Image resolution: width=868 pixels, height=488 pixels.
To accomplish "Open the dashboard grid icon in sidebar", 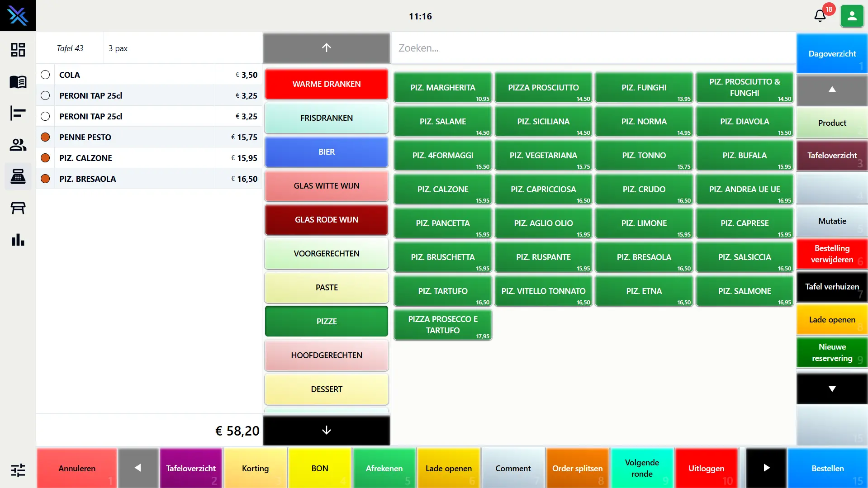I will point(18,50).
